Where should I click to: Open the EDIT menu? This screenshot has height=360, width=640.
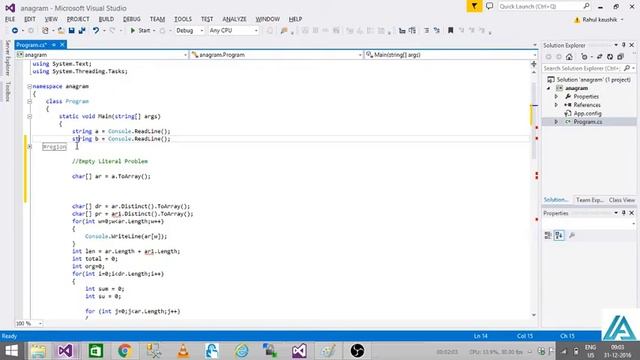(x=30, y=19)
